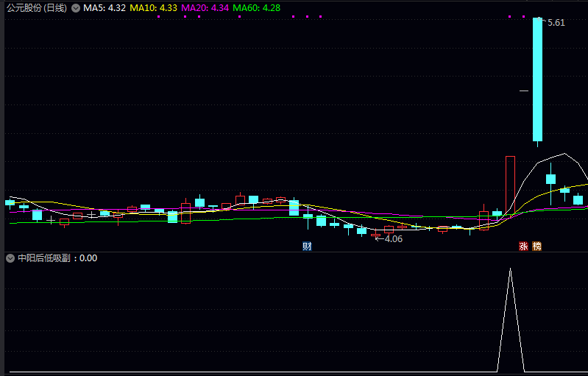Click the red 涨 limit-up marker icon
This screenshot has width=588, height=376.
click(523, 246)
